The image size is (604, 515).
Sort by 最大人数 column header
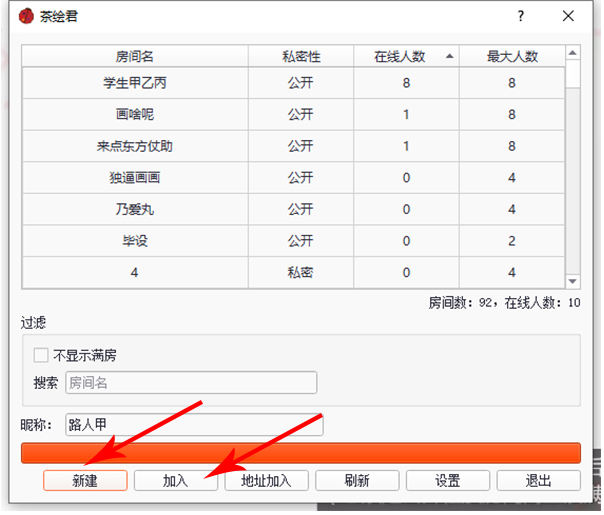tap(512, 56)
